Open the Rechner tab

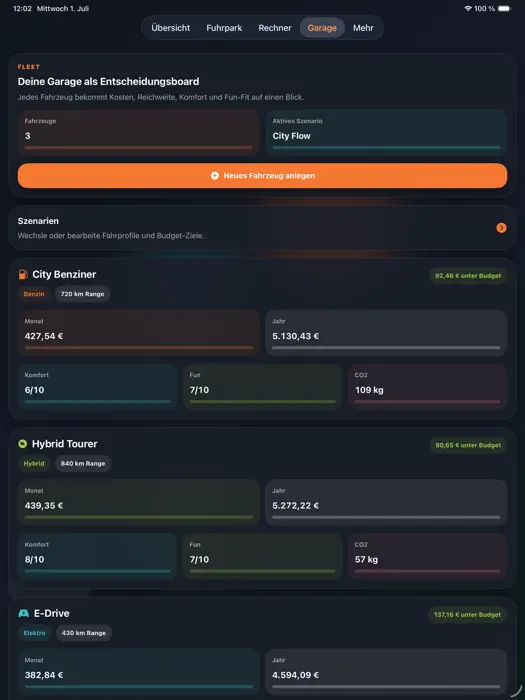[275, 28]
